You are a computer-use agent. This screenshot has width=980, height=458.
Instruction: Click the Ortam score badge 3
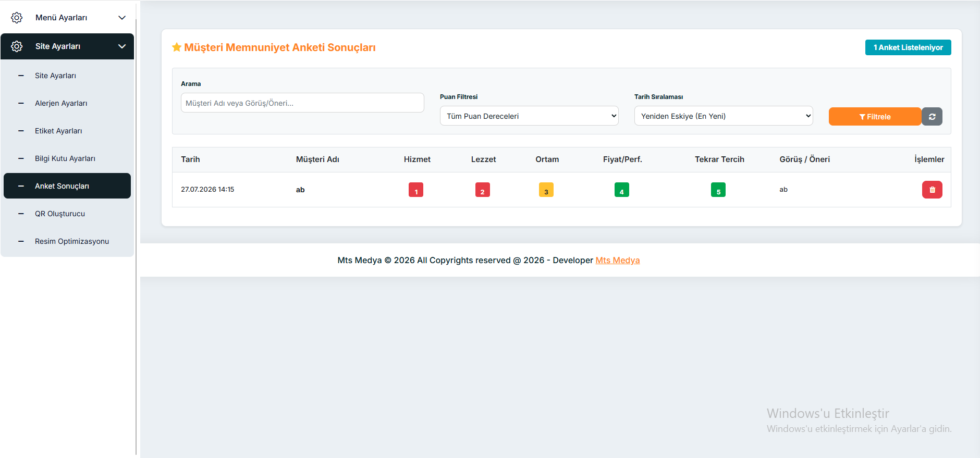coord(546,190)
